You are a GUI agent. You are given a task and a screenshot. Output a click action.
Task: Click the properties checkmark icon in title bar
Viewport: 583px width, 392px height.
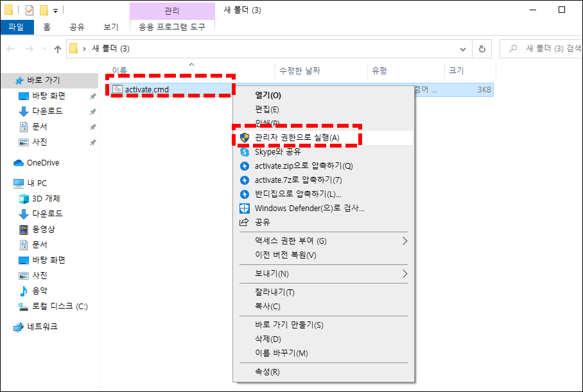tap(30, 10)
